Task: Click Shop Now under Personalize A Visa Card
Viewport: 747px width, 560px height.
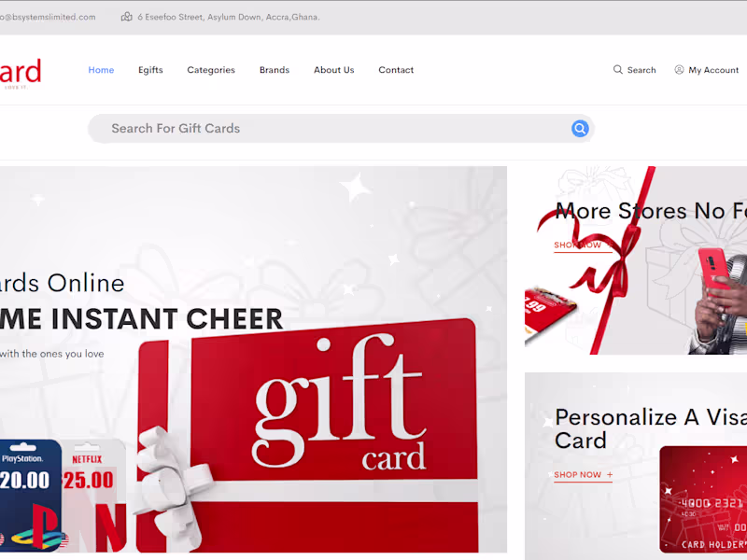Action: click(583, 475)
